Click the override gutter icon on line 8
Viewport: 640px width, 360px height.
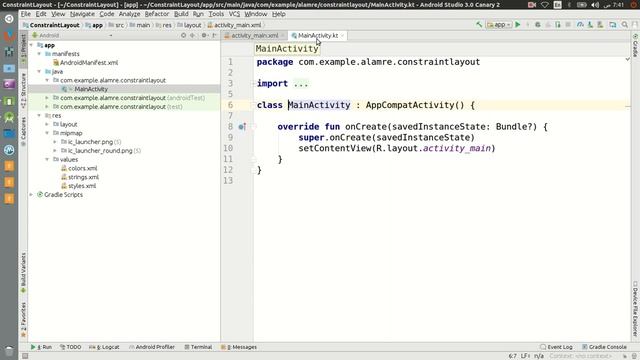pyautogui.click(x=242, y=127)
